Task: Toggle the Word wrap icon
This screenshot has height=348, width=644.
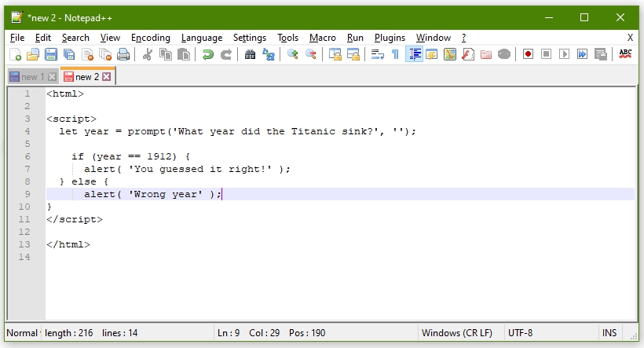Action: coord(378,54)
